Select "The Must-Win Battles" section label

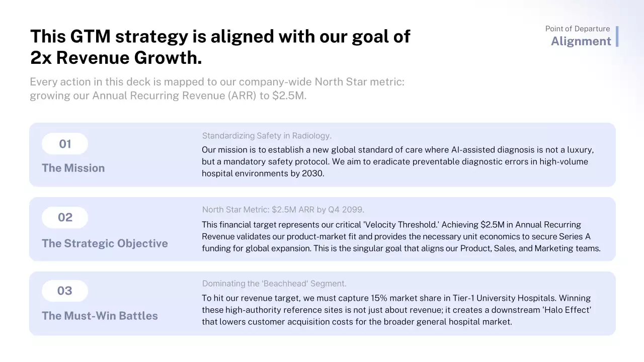(x=100, y=316)
